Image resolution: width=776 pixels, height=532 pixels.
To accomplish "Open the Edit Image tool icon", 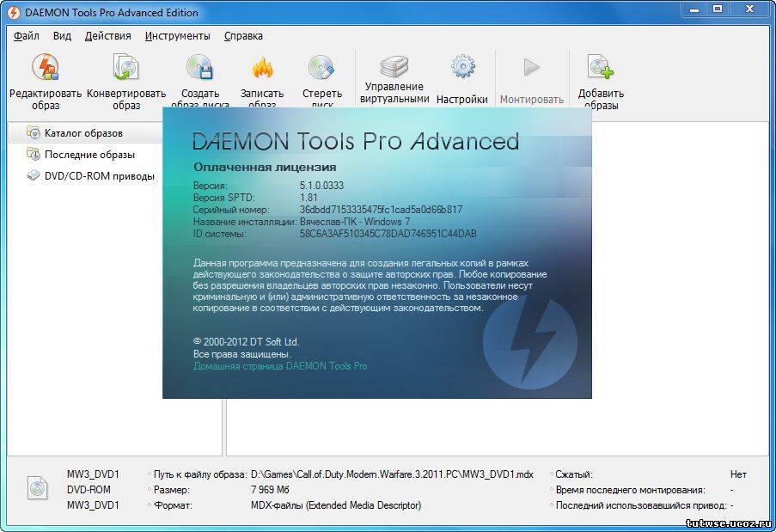I will (45, 67).
